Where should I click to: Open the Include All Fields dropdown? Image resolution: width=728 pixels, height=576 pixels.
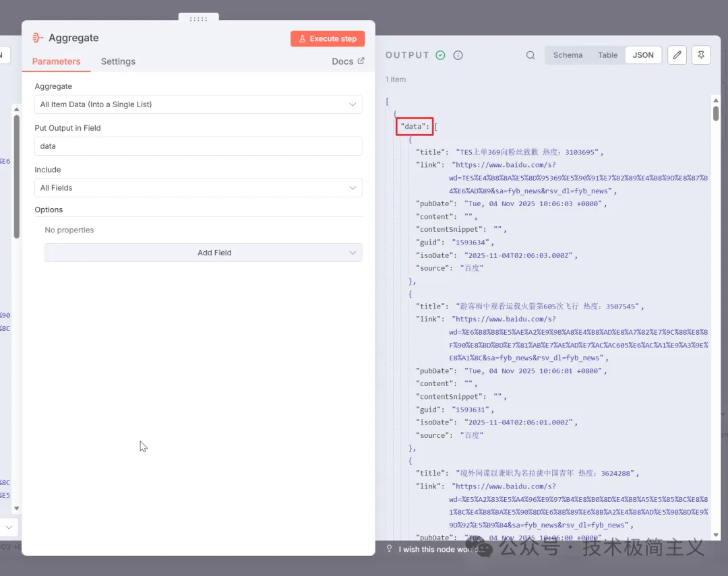198,188
